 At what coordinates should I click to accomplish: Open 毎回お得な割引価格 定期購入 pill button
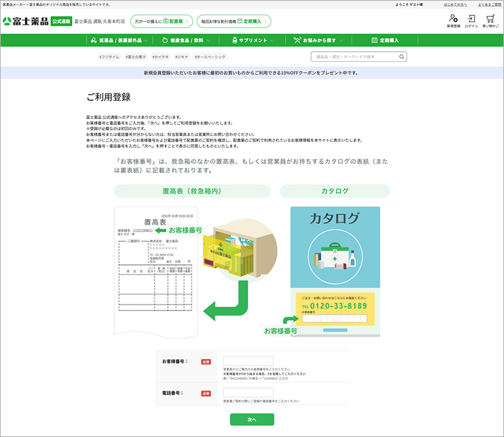(x=234, y=22)
